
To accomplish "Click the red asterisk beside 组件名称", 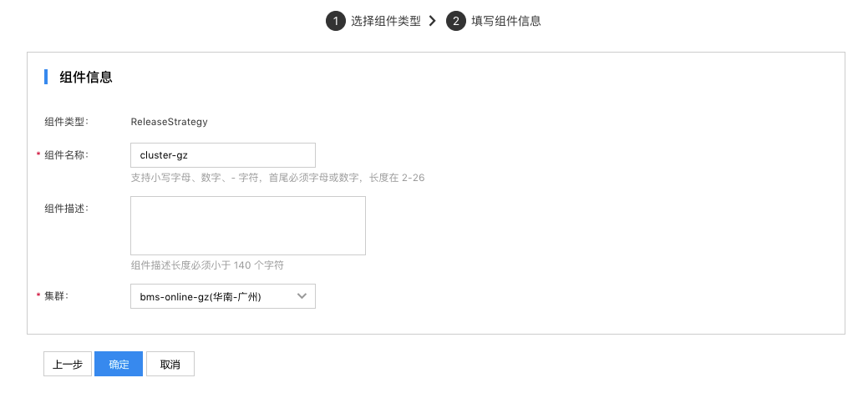I will coord(38,155).
